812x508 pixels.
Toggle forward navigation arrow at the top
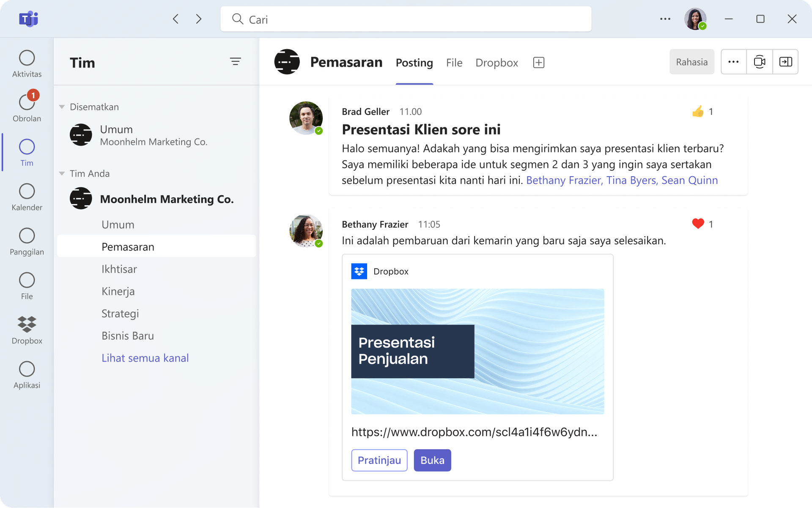point(198,19)
